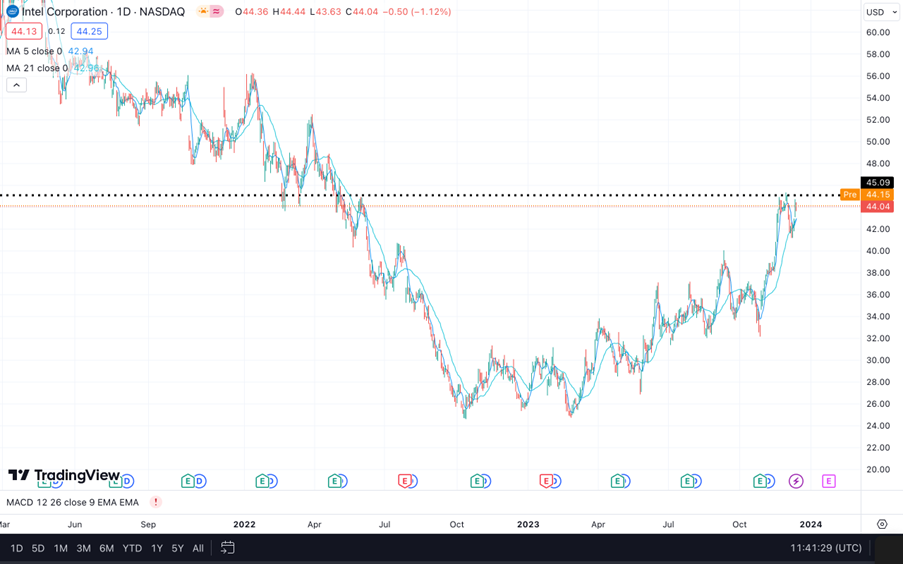The height and width of the screenshot is (564, 903).
Task: Click the green earnings marker near July 2023
Action: (x=687, y=481)
